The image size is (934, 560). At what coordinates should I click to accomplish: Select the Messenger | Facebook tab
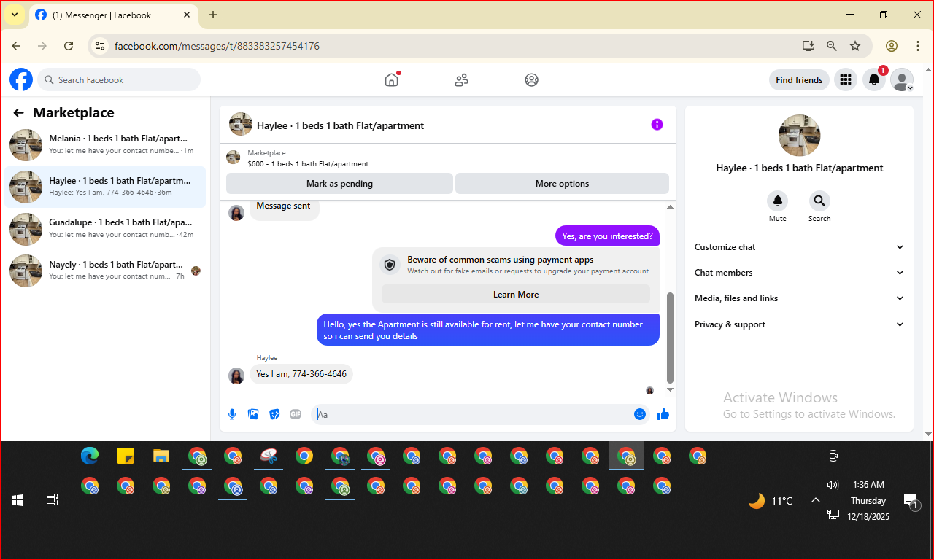click(x=114, y=15)
